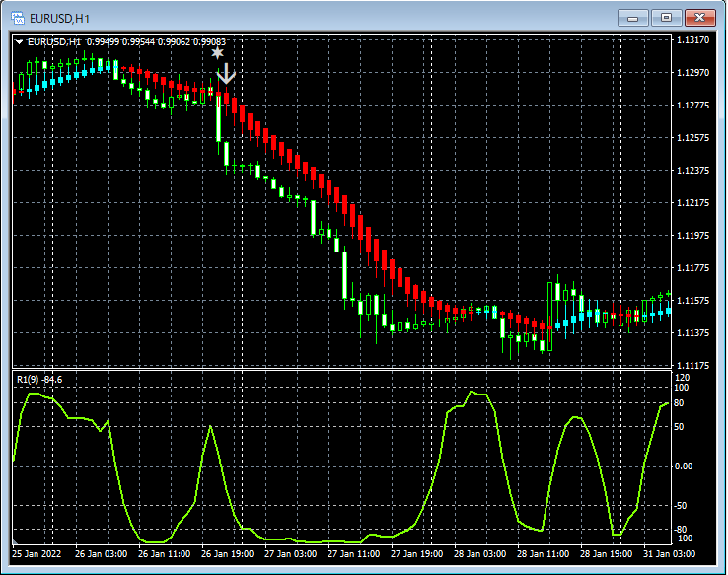
Task: Click the 1.12970 price scale label
Action: point(693,72)
